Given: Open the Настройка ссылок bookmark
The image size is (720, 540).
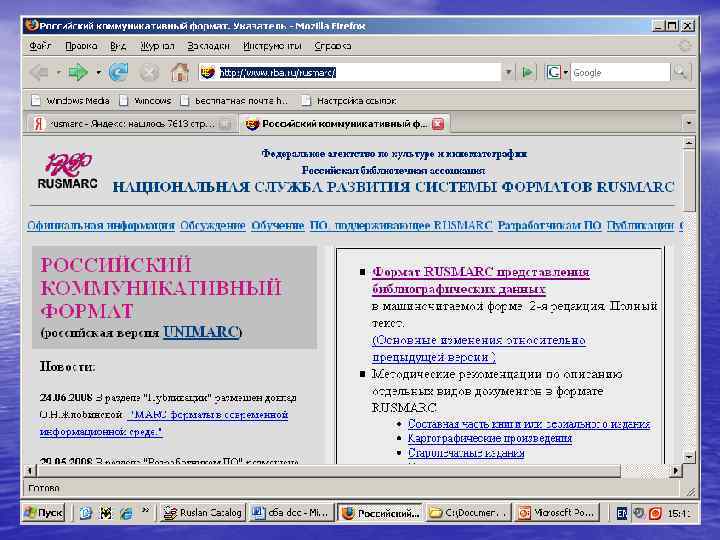Looking at the screenshot, I should click(349, 101).
